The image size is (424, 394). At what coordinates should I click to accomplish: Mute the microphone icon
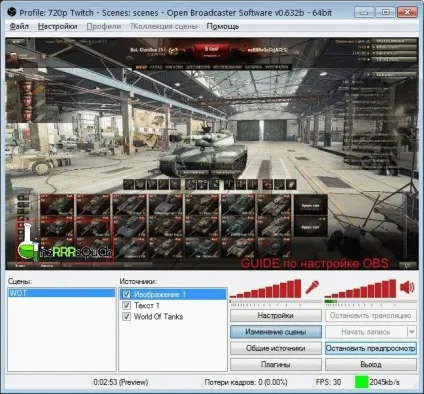(x=312, y=288)
